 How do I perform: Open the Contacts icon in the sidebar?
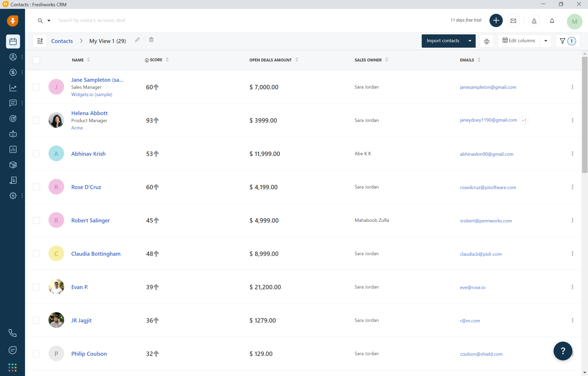point(13,57)
